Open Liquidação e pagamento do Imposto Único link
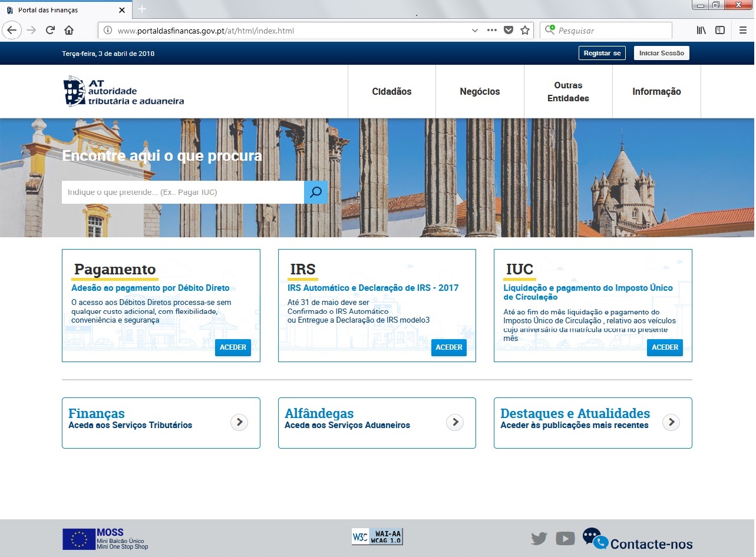The image size is (756, 557). [x=588, y=293]
